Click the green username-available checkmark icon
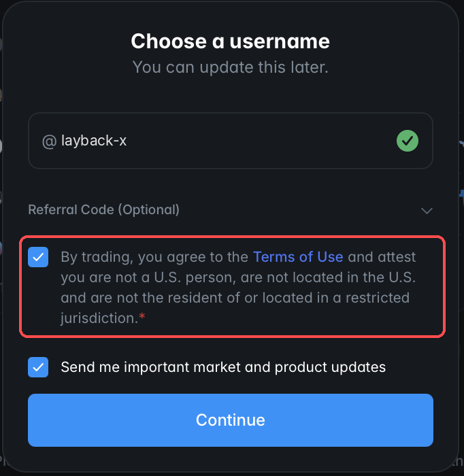This screenshot has height=476, width=464. click(x=408, y=141)
